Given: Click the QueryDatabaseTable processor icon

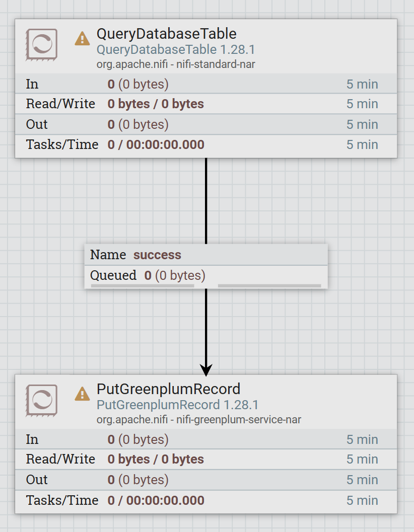Looking at the screenshot, I should click(41, 45).
